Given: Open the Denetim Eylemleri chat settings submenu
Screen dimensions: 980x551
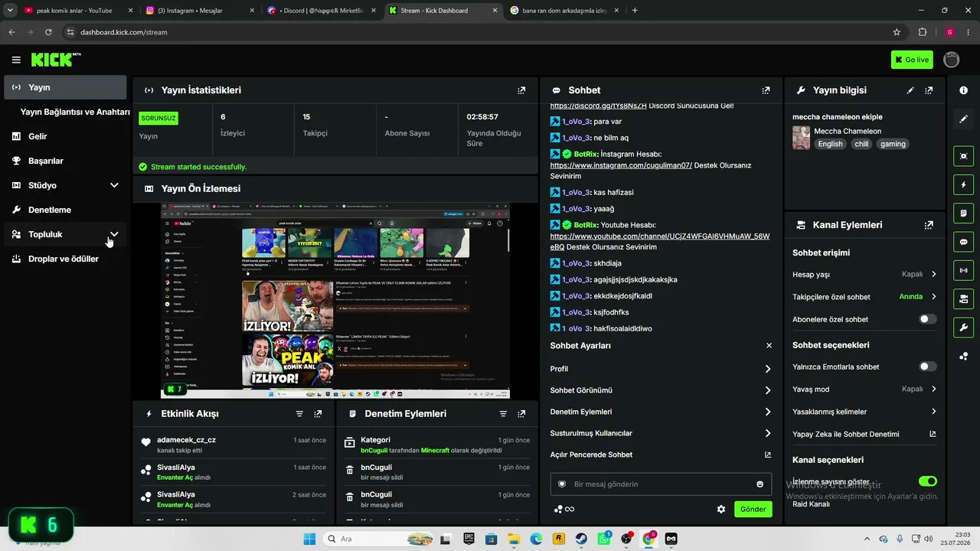Looking at the screenshot, I should 660,412.
